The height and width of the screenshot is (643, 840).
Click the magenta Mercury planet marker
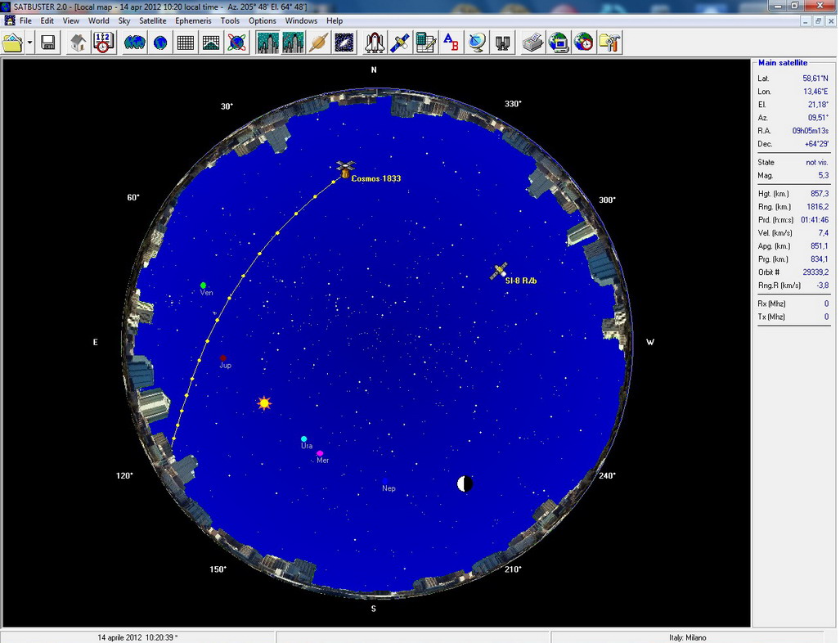pyautogui.click(x=320, y=453)
